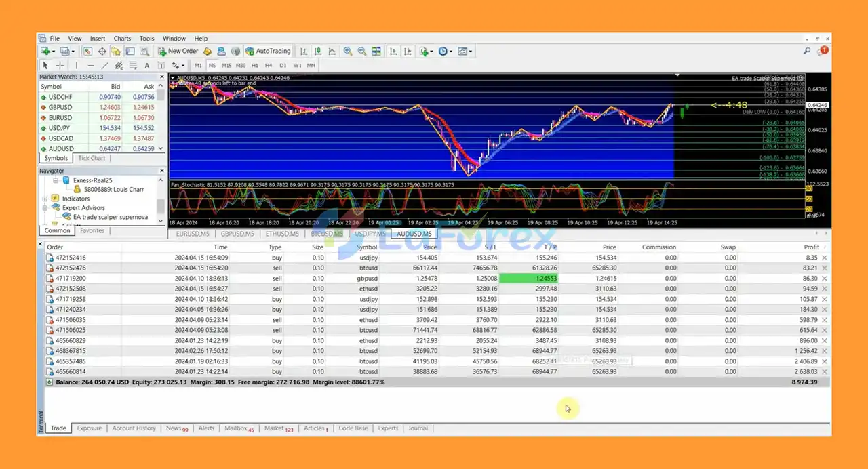The height and width of the screenshot is (469, 868).
Task: Select the horizontal line drawing tool
Action: (90, 66)
